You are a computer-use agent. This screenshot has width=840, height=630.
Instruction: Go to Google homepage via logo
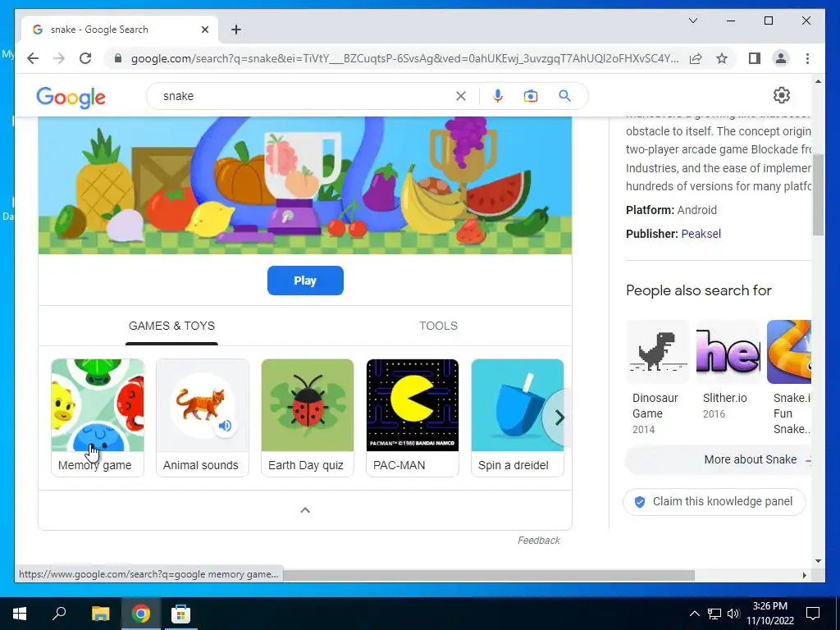(x=71, y=97)
